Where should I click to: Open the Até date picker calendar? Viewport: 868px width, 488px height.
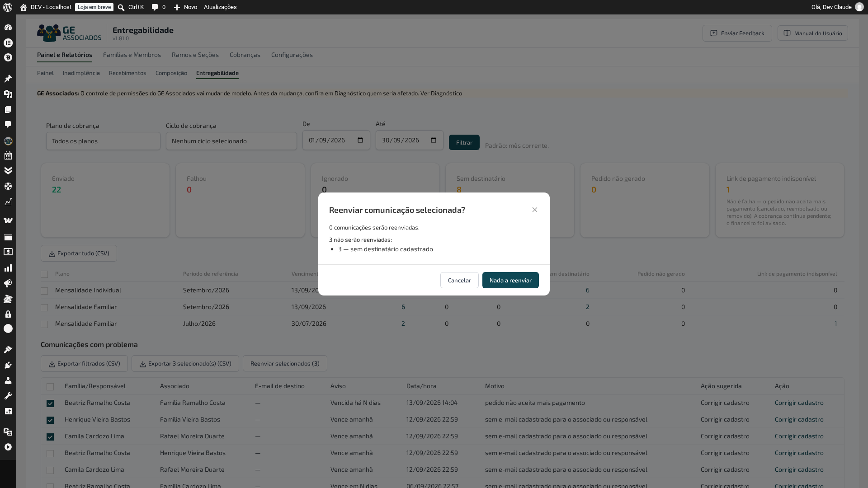(x=434, y=140)
